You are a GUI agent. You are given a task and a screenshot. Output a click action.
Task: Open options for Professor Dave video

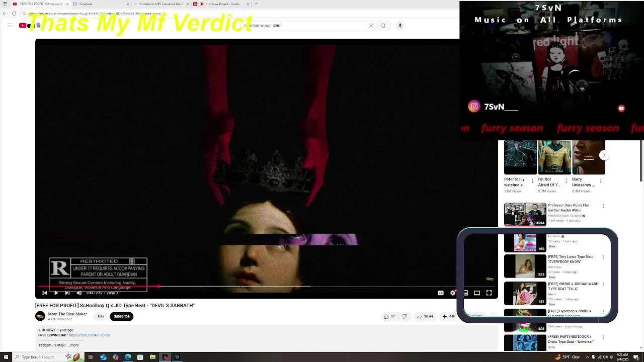tap(603, 206)
